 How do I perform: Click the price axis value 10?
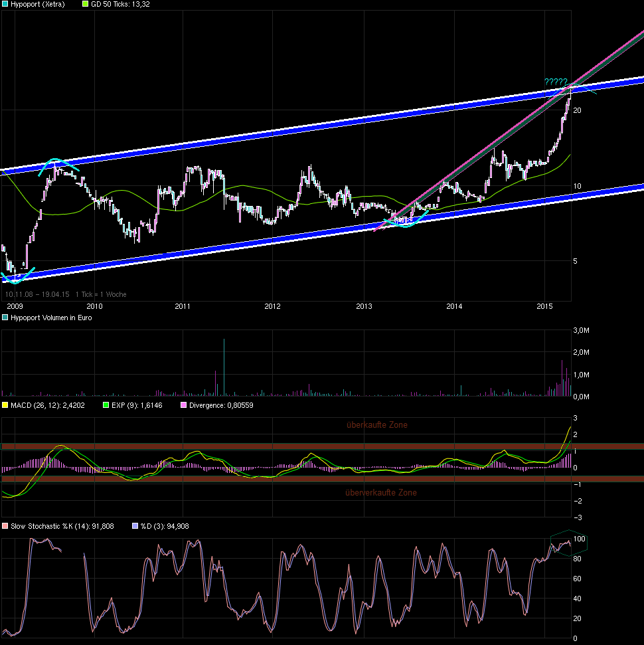(578, 187)
